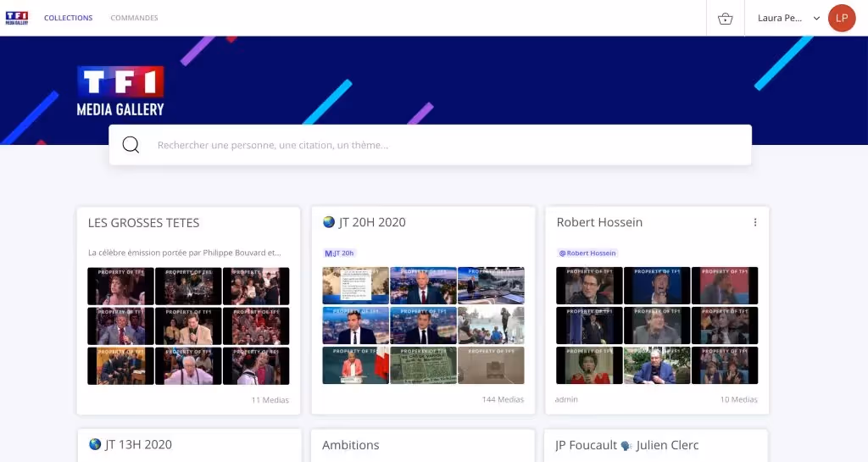The width and height of the screenshot is (868, 462).
Task: Click the search magnifier icon
Action: (131, 144)
